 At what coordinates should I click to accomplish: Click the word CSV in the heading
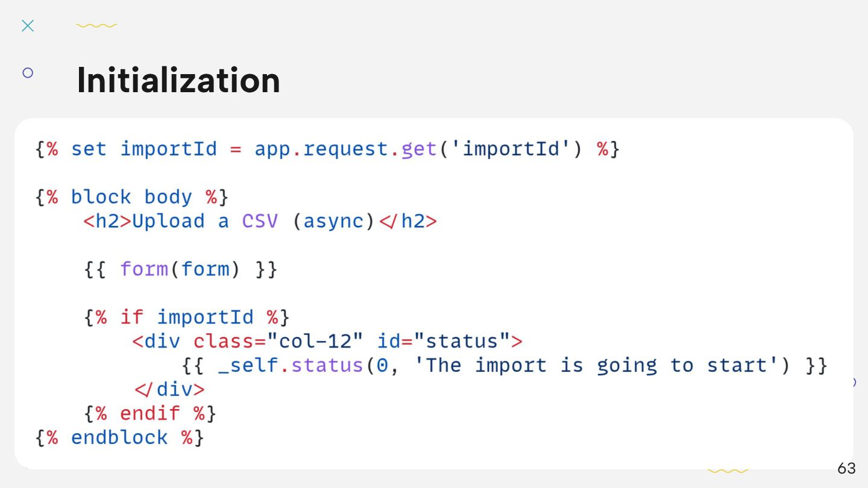260,221
